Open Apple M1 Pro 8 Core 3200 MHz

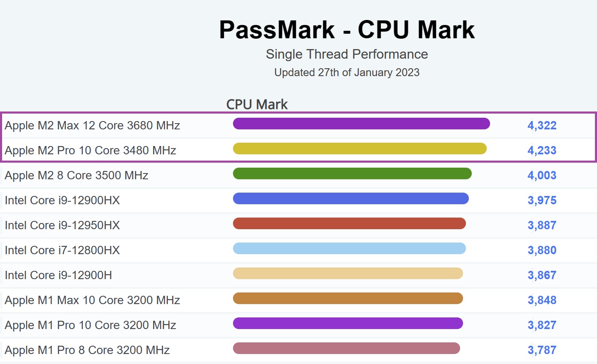(87, 350)
